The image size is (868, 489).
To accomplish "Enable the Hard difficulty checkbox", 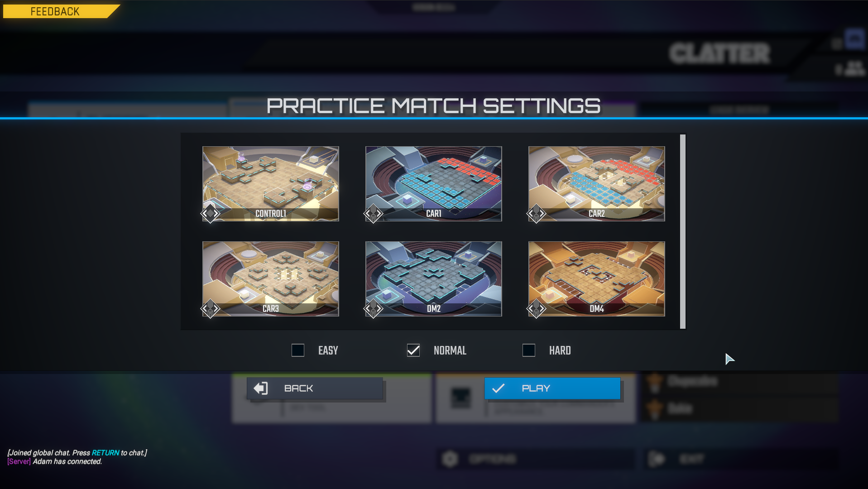I will pos(529,350).
